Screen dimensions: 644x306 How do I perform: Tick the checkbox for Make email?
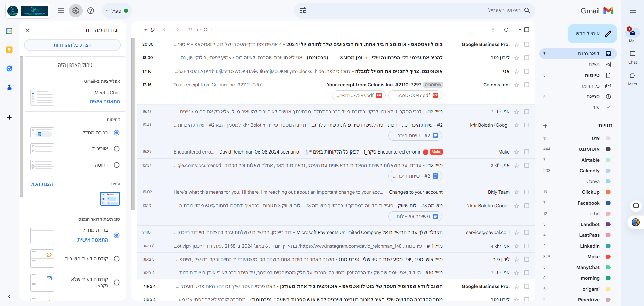(x=527, y=152)
